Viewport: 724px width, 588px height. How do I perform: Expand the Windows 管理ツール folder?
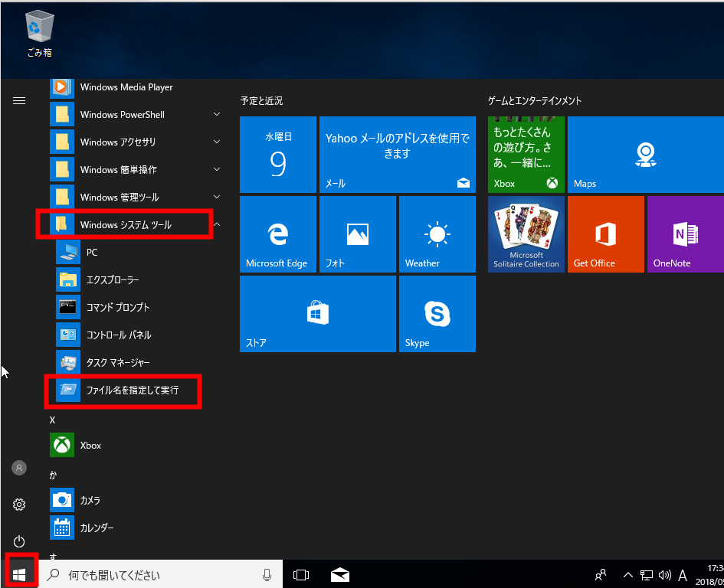click(135, 198)
